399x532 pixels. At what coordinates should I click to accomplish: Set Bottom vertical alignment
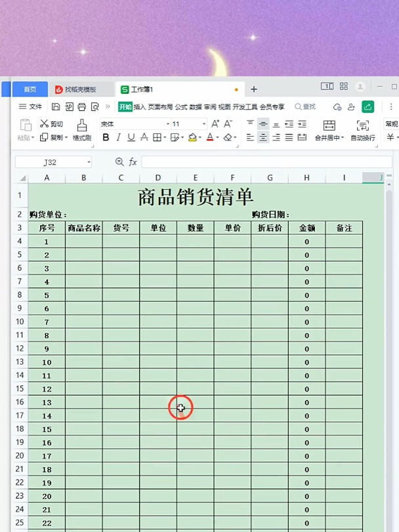point(276,124)
